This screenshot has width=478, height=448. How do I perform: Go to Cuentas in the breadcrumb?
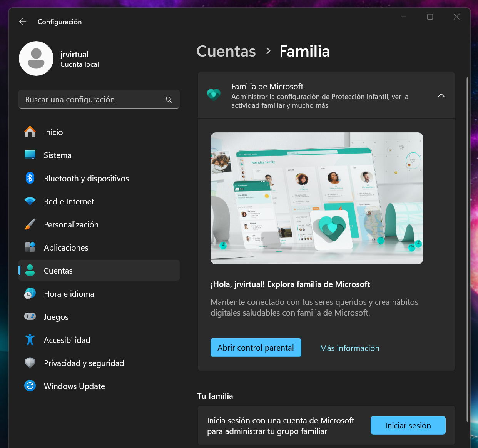click(226, 51)
